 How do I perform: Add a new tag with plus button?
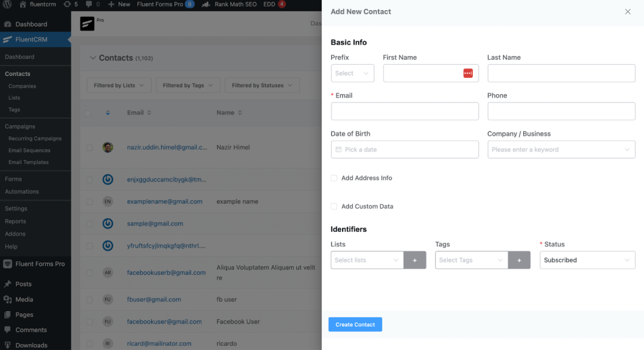pyautogui.click(x=519, y=260)
